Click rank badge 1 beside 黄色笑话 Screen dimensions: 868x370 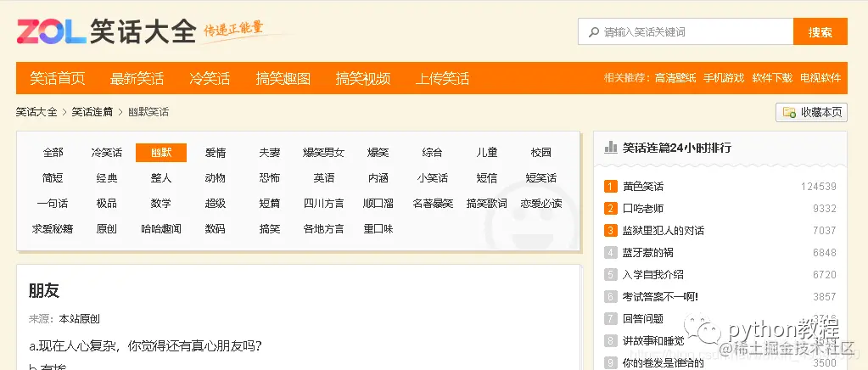611,187
